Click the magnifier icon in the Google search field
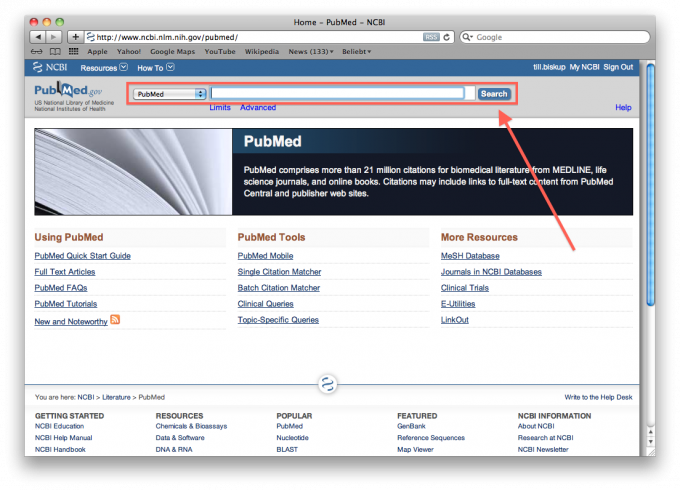The height and width of the screenshot is (490, 680). coord(467,37)
